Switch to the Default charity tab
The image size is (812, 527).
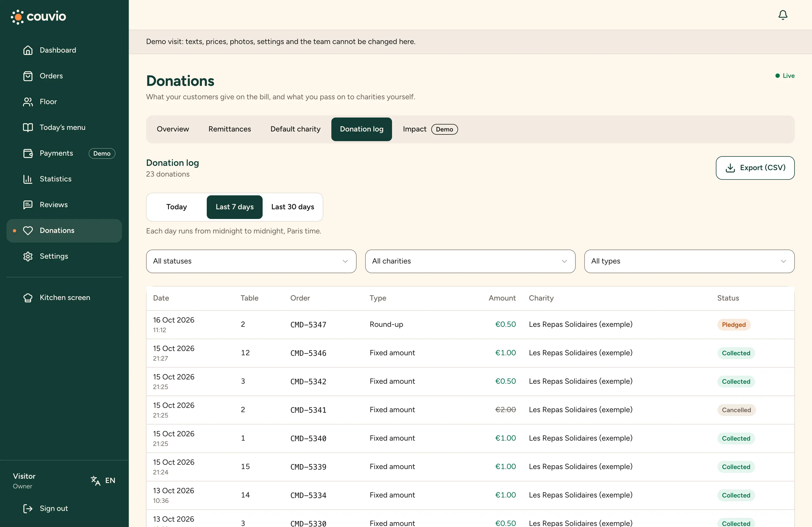(295, 129)
